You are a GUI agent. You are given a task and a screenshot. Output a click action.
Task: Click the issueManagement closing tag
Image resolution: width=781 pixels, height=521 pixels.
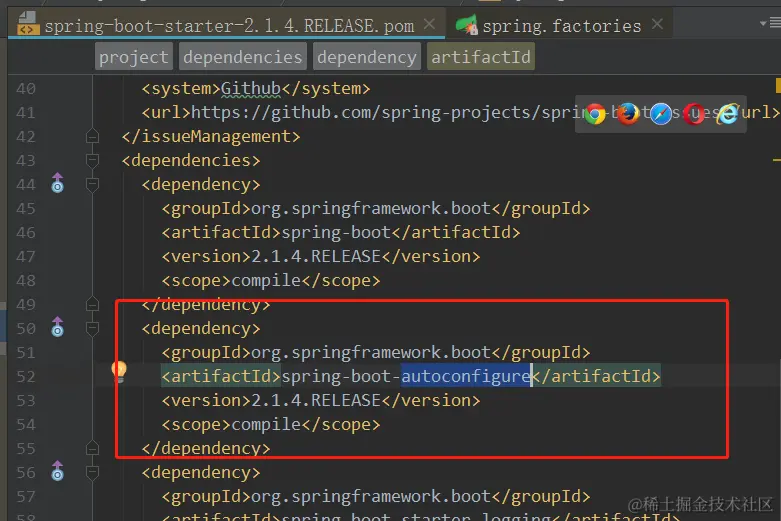[211, 136]
